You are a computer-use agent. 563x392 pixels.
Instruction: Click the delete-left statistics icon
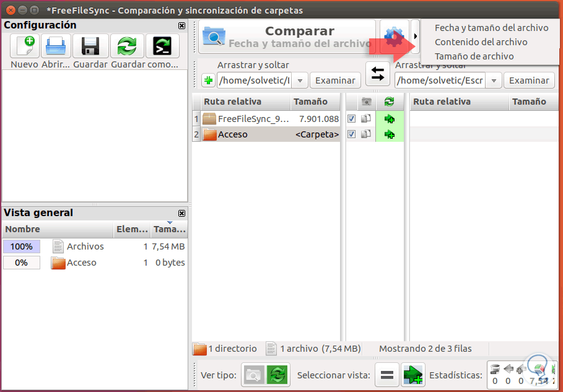[x=495, y=369]
